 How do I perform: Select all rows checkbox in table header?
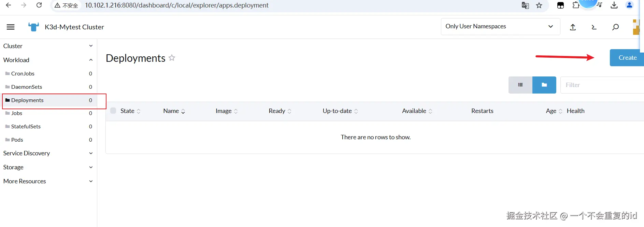pyautogui.click(x=113, y=111)
